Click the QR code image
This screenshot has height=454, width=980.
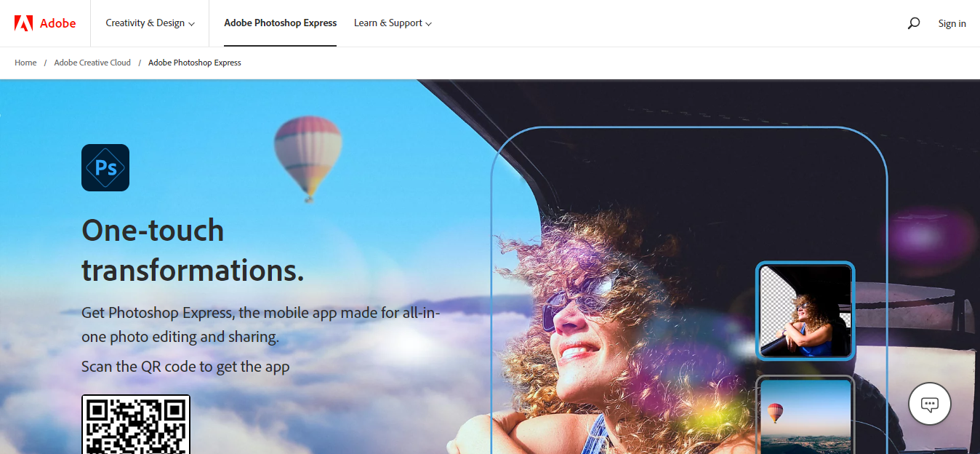coord(136,425)
